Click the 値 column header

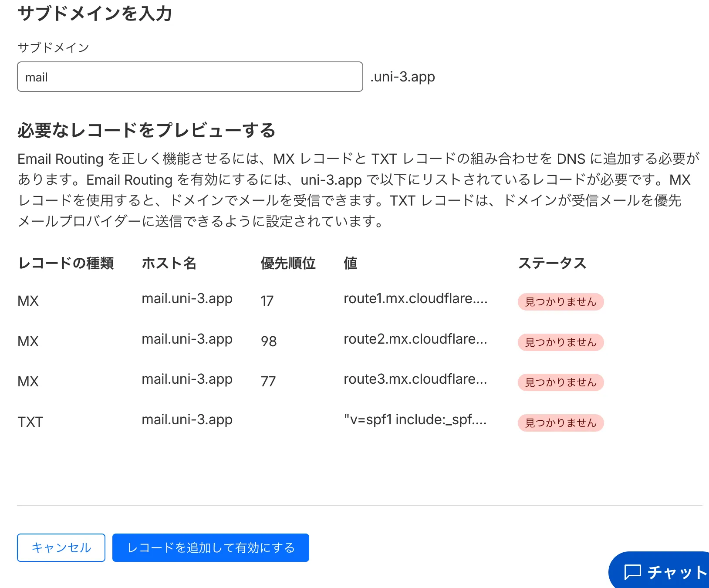click(x=351, y=263)
